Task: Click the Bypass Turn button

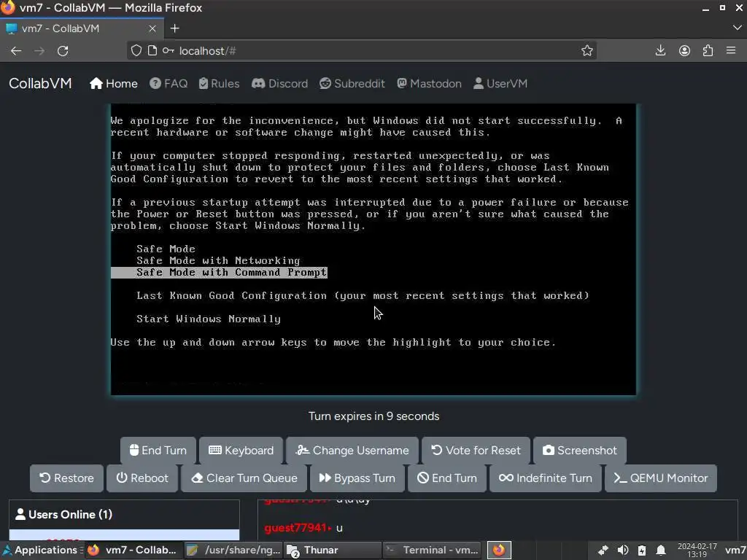Action: 357,478
